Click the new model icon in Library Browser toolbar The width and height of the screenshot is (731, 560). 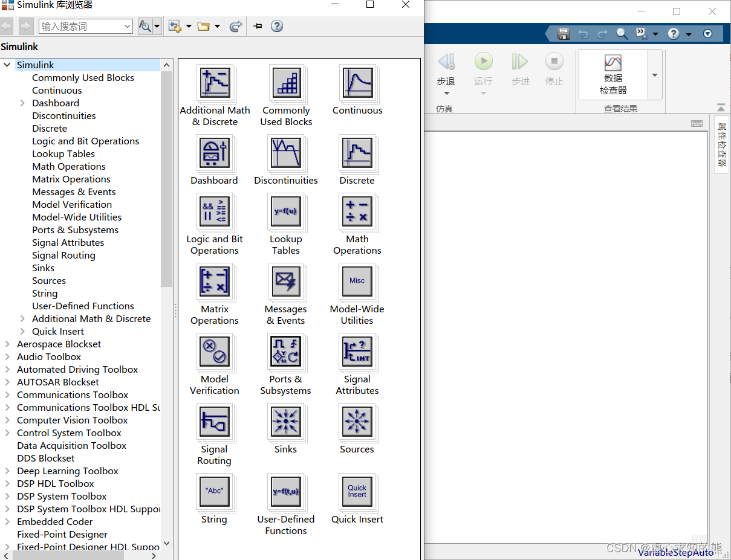coord(175,26)
